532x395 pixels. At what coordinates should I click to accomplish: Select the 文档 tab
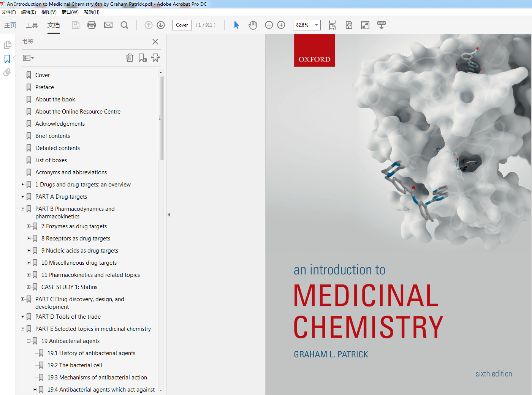[54, 25]
